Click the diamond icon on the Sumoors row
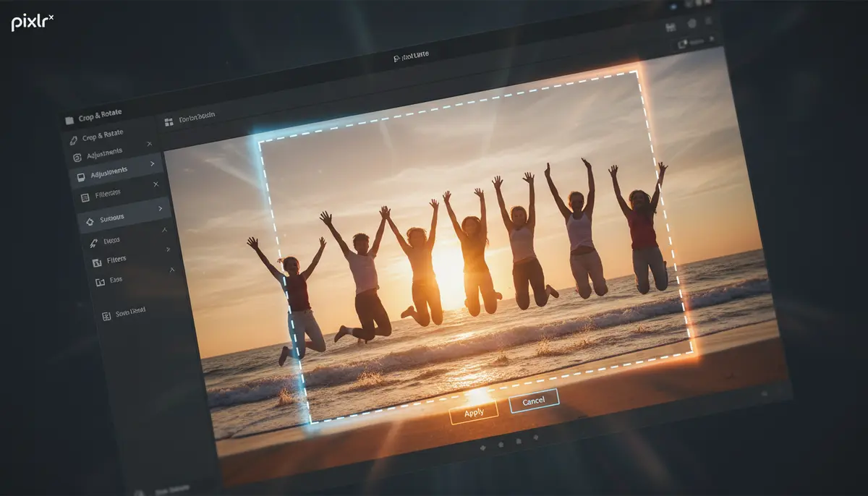This screenshot has height=496, width=868. (x=90, y=221)
